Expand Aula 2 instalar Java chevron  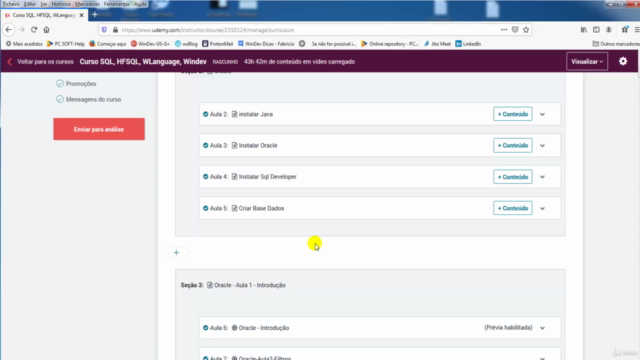(542, 115)
